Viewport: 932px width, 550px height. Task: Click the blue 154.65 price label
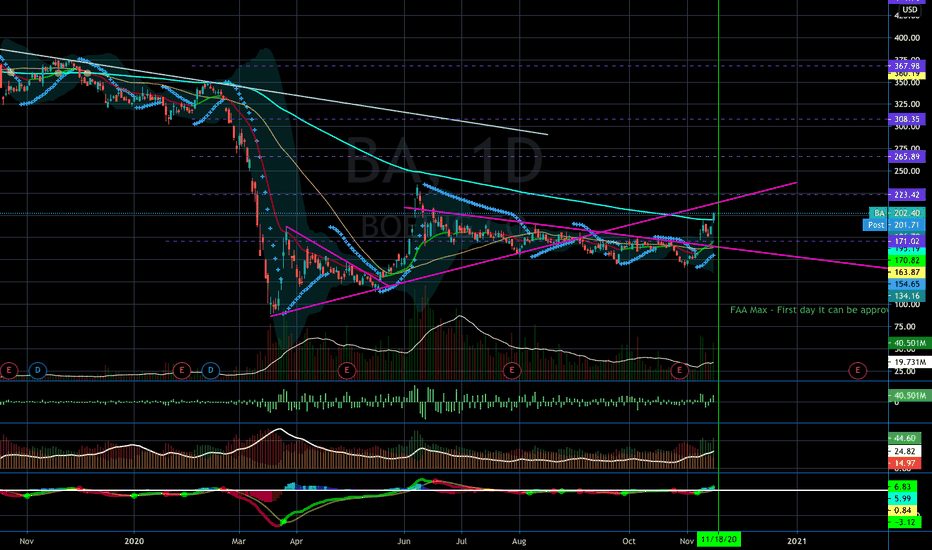pyautogui.click(x=906, y=284)
